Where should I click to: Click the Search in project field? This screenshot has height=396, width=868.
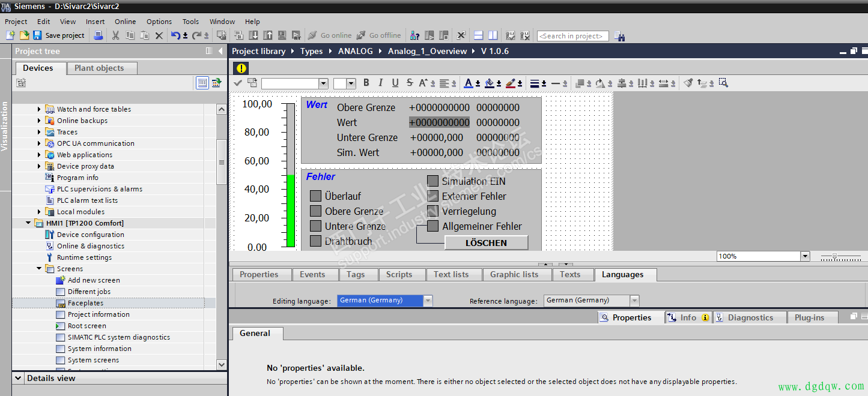point(572,36)
